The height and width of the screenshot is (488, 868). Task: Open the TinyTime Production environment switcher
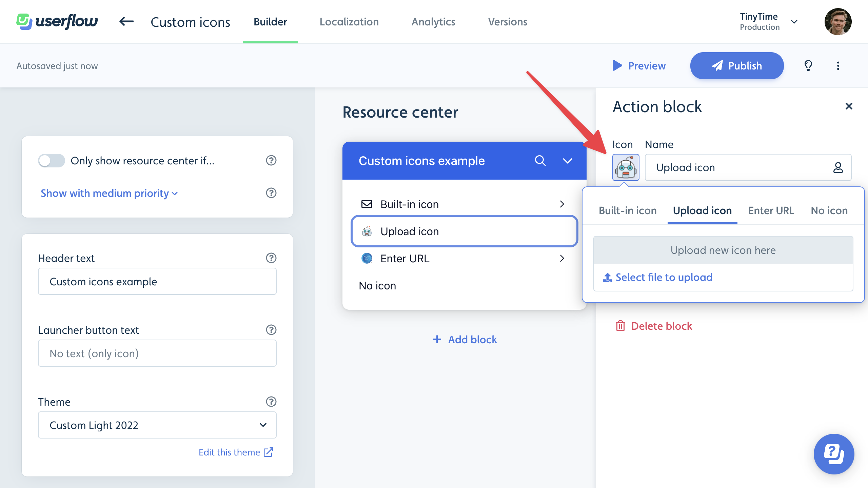pyautogui.click(x=769, y=22)
